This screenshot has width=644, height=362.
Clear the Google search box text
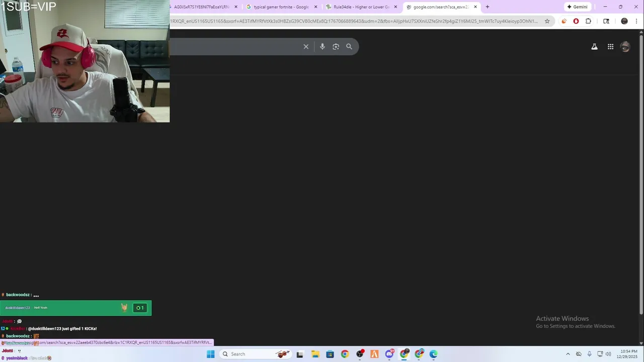[x=306, y=47]
